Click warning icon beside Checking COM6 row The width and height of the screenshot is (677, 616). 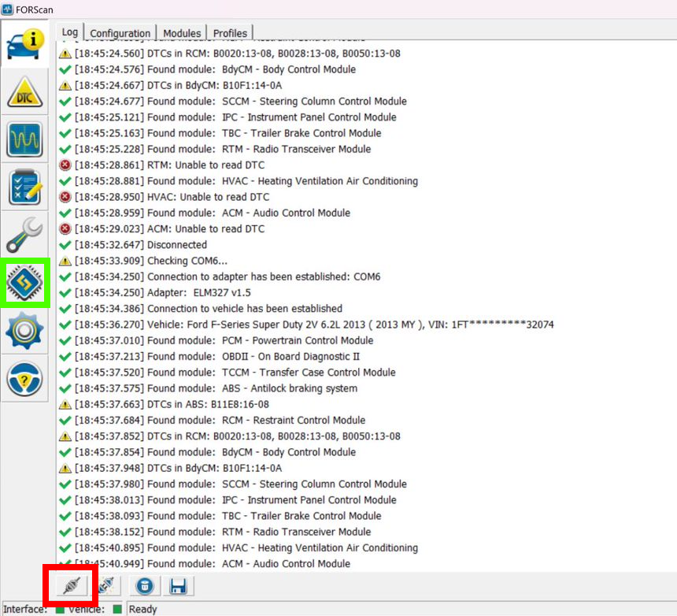point(65,261)
